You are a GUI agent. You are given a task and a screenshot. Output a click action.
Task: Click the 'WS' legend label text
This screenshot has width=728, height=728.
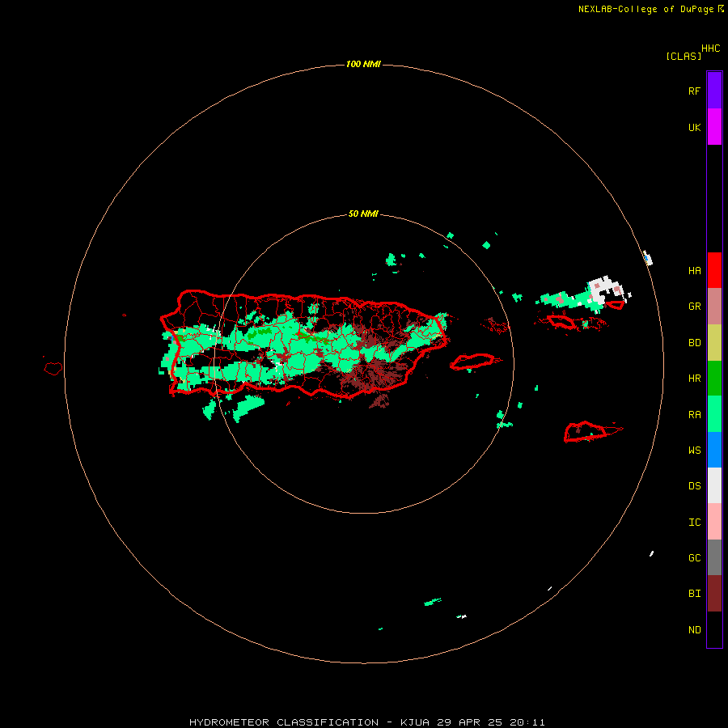click(694, 451)
